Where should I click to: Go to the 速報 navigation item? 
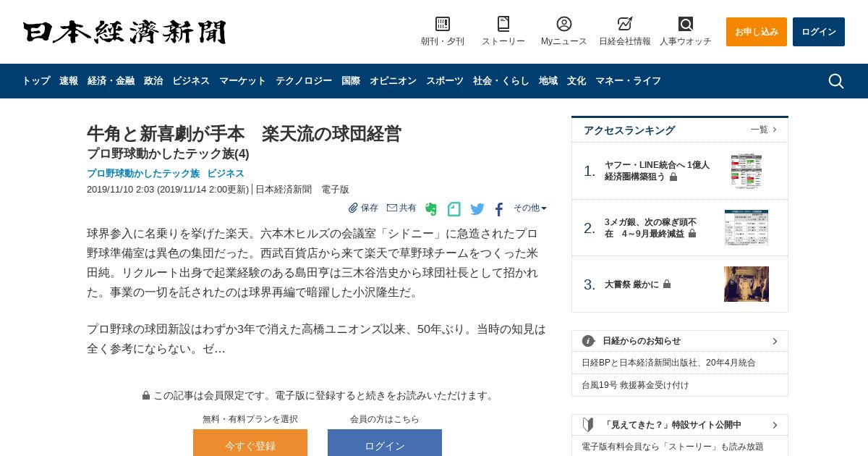click(69, 81)
